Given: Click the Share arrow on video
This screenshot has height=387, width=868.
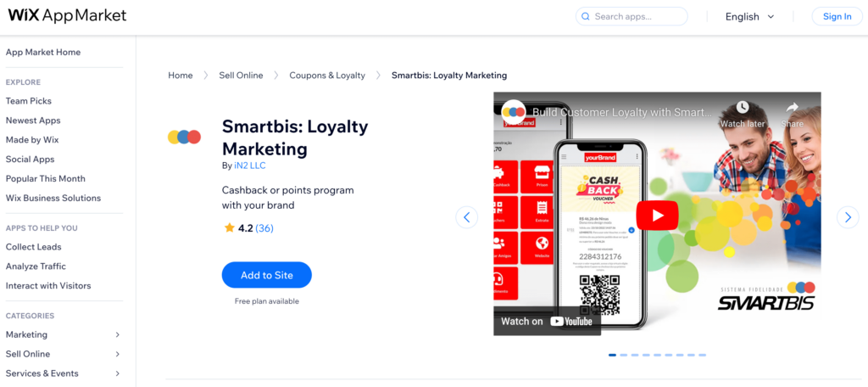Looking at the screenshot, I should tap(793, 108).
